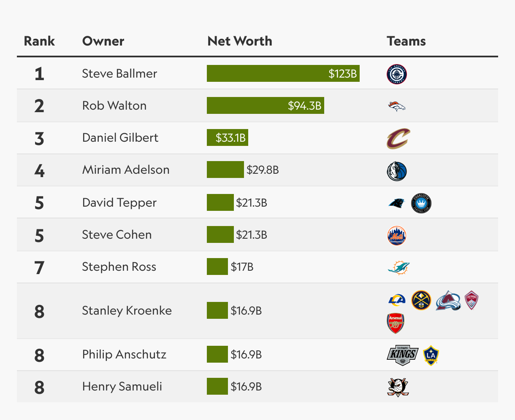Click the Colorado Avalanche logo
The width and height of the screenshot is (515, 420).
pyautogui.click(x=448, y=301)
